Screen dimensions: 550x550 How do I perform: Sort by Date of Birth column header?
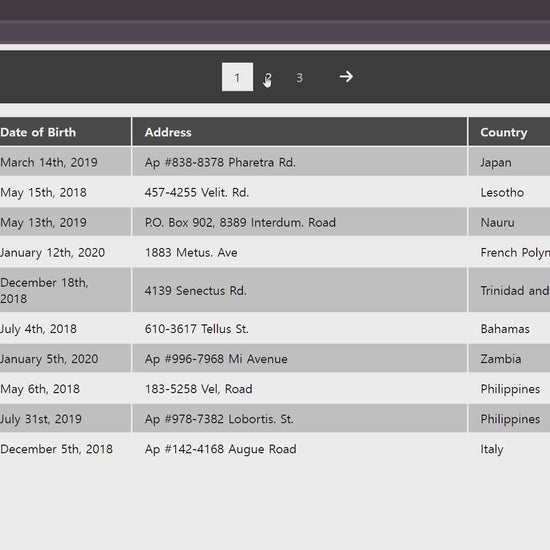point(65,132)
